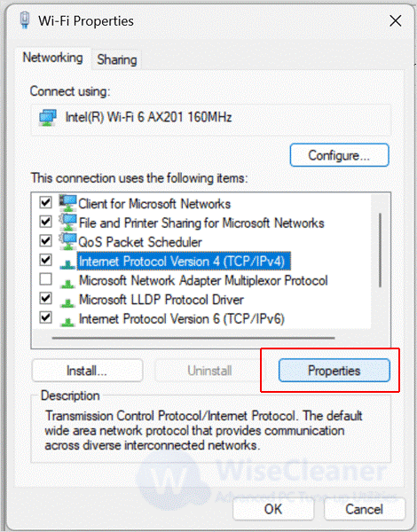Image resolution: width=417 pixels, height=532 pixels.
Task: Select the Networking tab
Action: coord(52,58)
